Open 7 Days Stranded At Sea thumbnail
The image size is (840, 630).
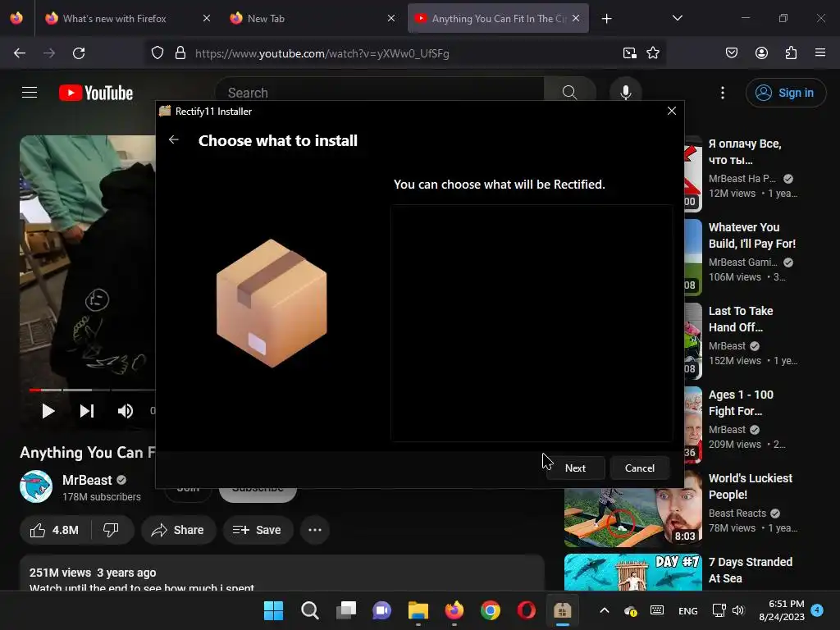tap(632, 572)
